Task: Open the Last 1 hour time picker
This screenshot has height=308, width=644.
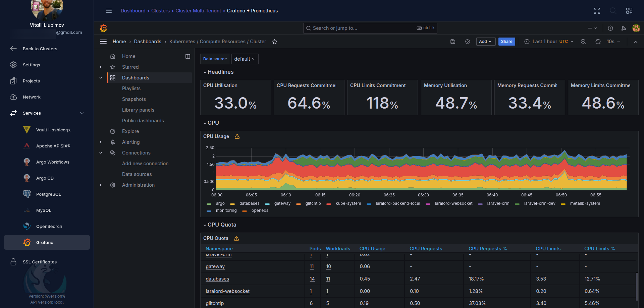Action: (549, 42)
